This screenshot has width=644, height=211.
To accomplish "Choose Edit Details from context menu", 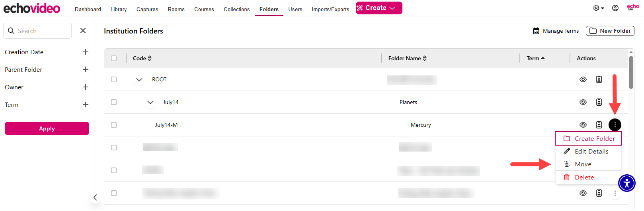I will click(588, 151).
